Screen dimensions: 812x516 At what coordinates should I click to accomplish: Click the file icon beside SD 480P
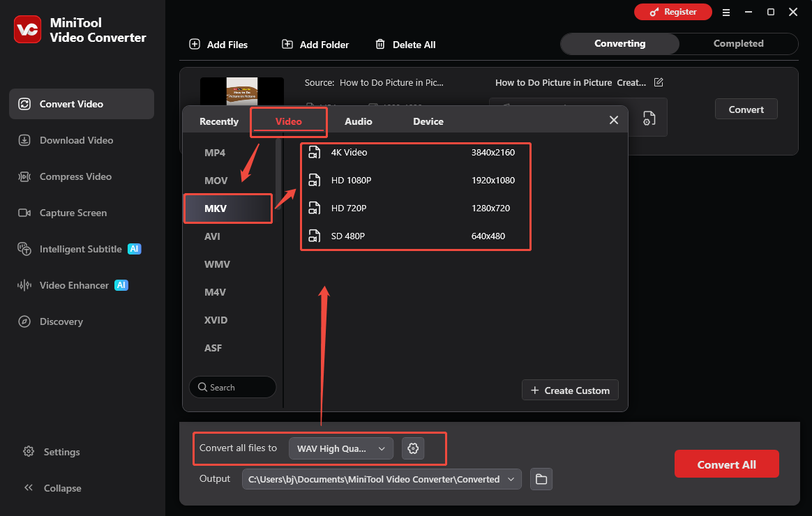pyautogui.click(x=315, y=236)
